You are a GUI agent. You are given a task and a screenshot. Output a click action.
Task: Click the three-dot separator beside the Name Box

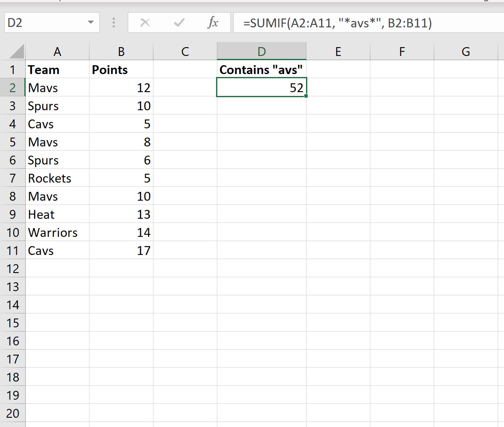click(x=113, y=23)
